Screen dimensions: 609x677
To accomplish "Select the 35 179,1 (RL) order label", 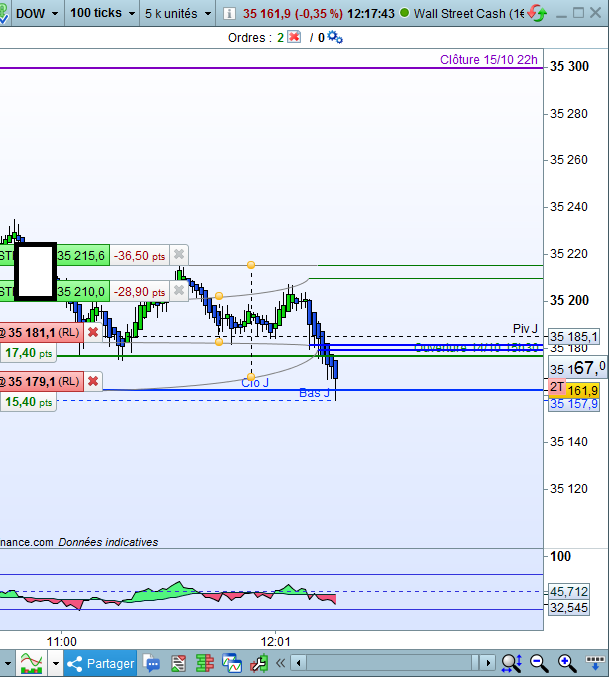I will coord(41,381).
